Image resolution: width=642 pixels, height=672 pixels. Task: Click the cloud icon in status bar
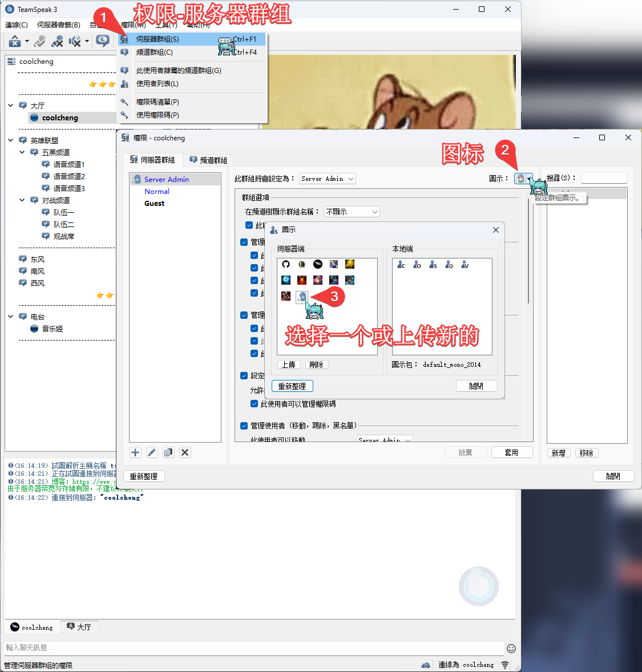coord(425,665)
